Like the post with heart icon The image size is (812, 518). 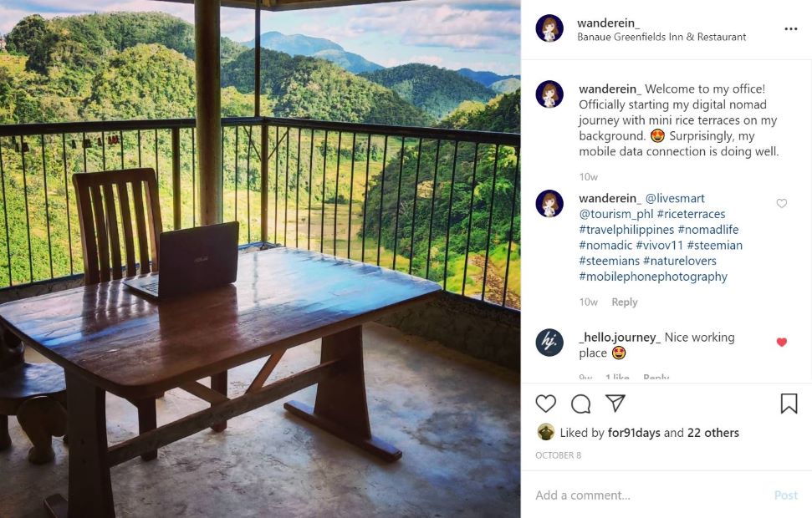click(545, 404)
